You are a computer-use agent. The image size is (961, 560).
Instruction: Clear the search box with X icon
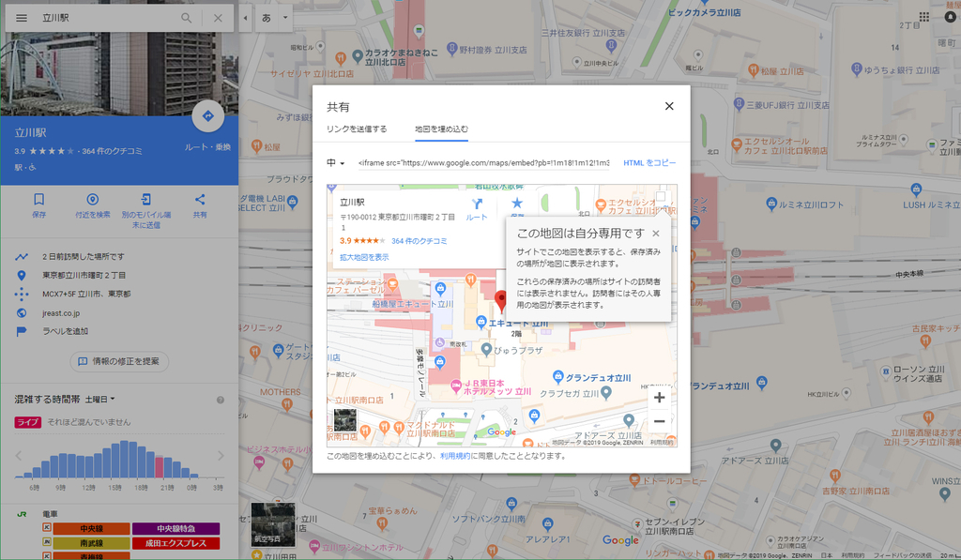tap(218, 18)
